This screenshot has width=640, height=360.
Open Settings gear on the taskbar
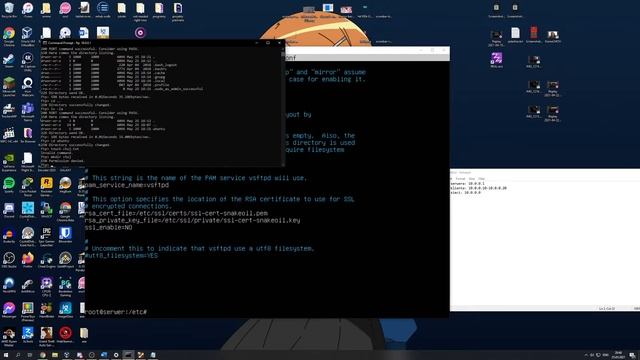[x=116, y=355]
